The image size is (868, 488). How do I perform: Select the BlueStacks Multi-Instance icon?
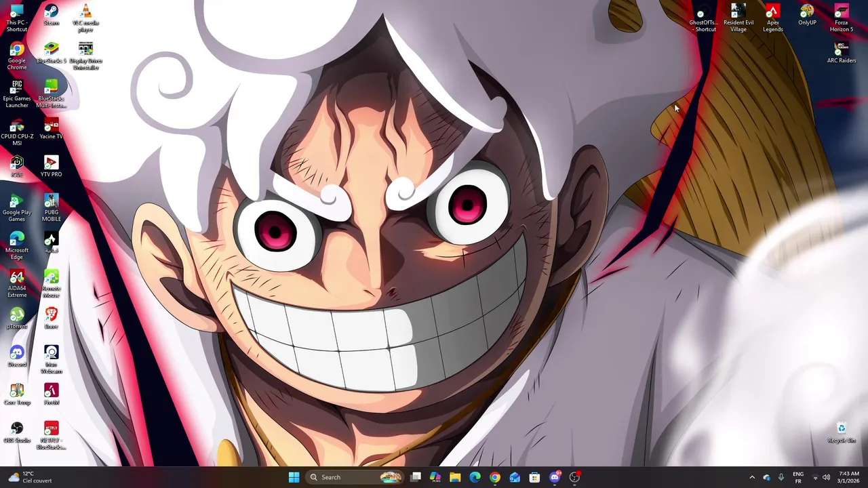pos(51,94)
